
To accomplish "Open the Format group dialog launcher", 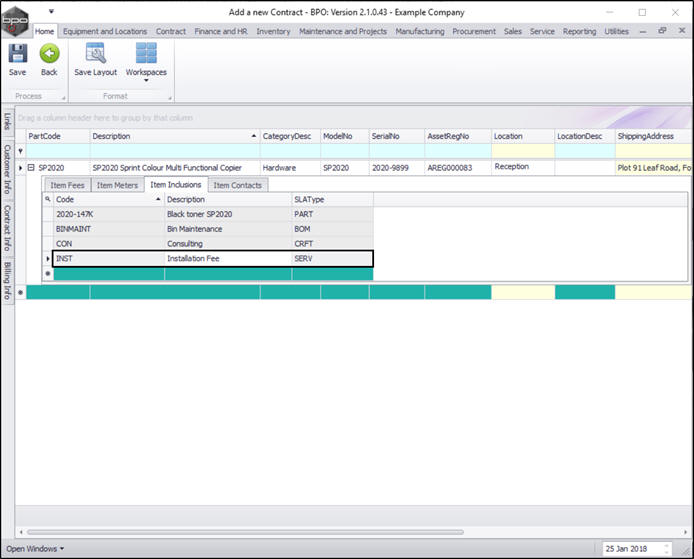I will click(170, 98).
